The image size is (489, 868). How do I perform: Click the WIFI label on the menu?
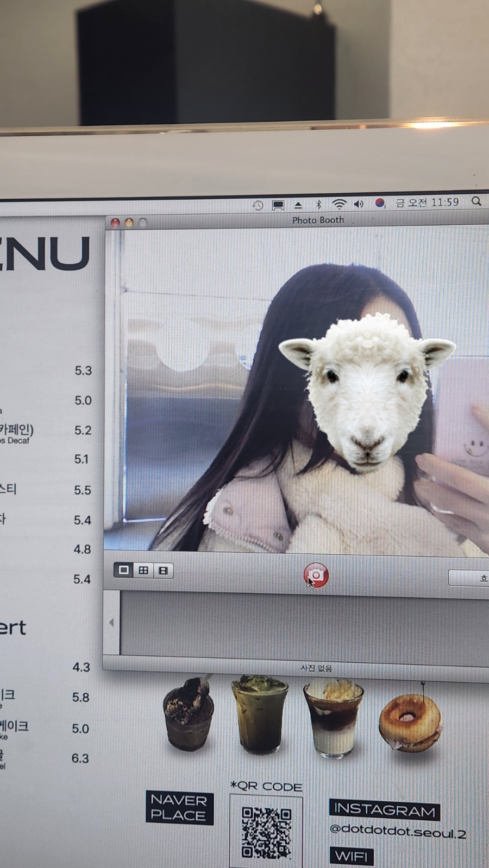click(x=351, y=856)
